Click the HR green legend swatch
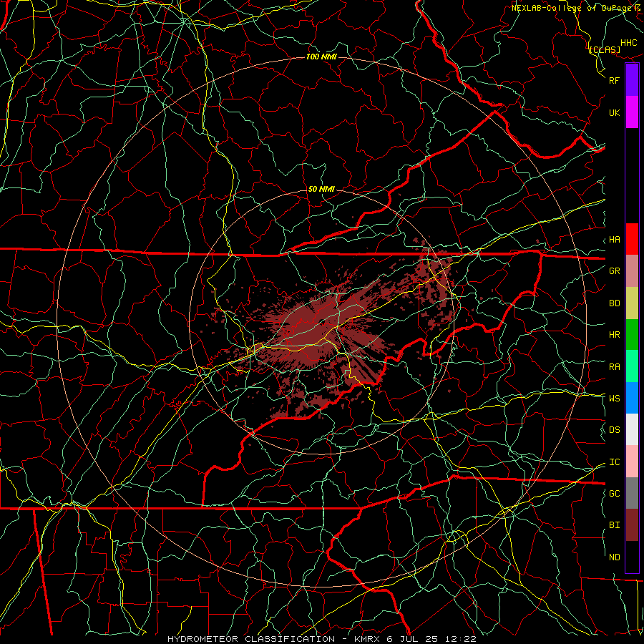The width and height of the screenshot is (644, 644). pos(632,334)
